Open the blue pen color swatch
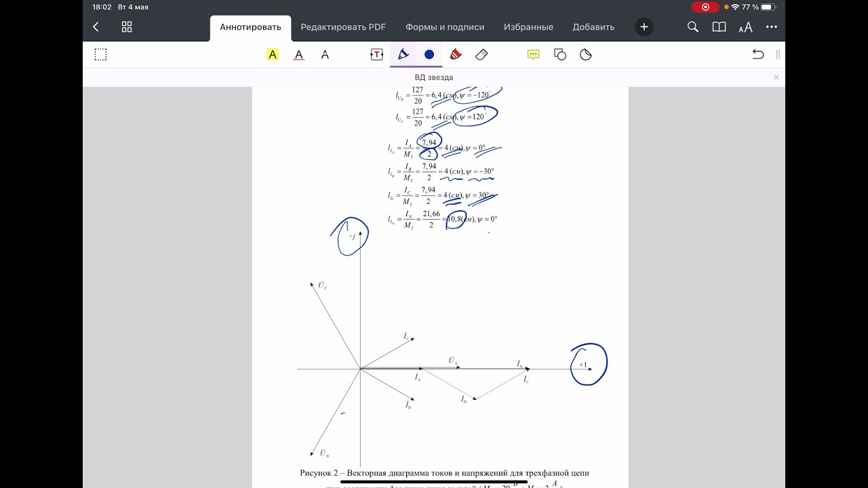 429,54
